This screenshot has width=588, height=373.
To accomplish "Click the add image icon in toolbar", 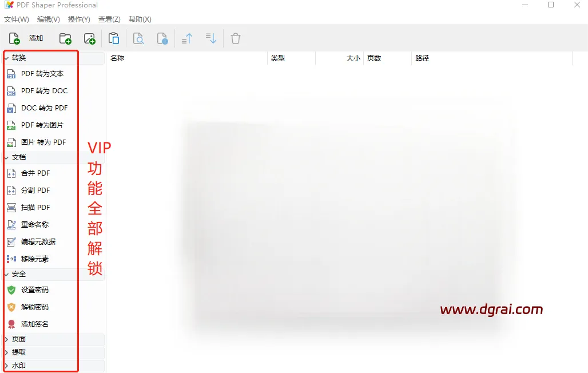I will (90, 38).
